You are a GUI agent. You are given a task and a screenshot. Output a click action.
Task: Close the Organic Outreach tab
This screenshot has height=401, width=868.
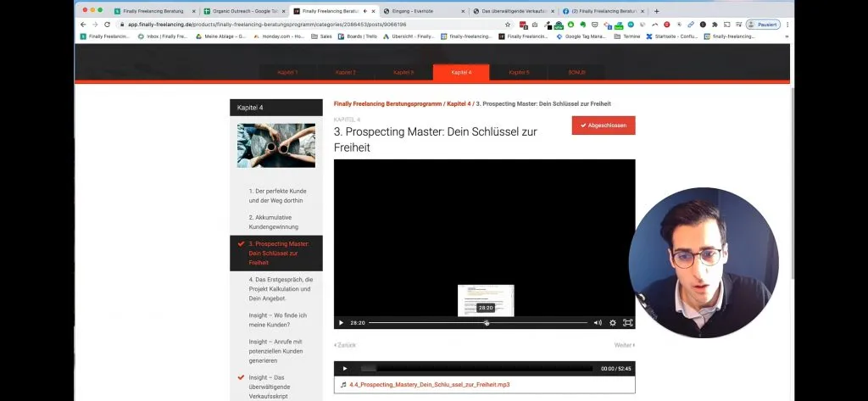click(283, 11)
